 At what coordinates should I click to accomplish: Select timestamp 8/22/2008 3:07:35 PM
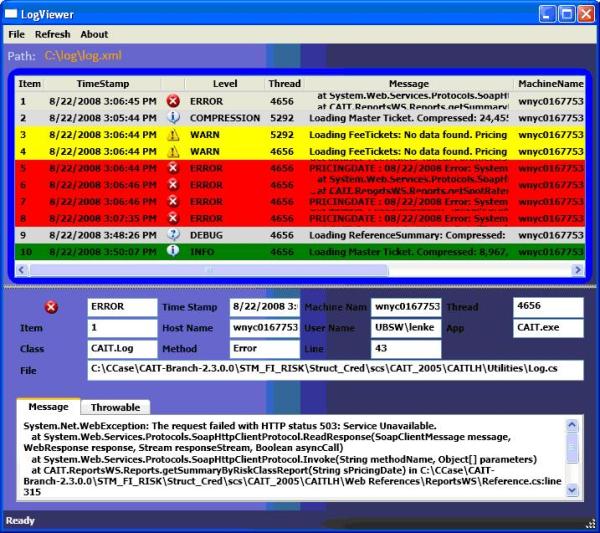103,218
